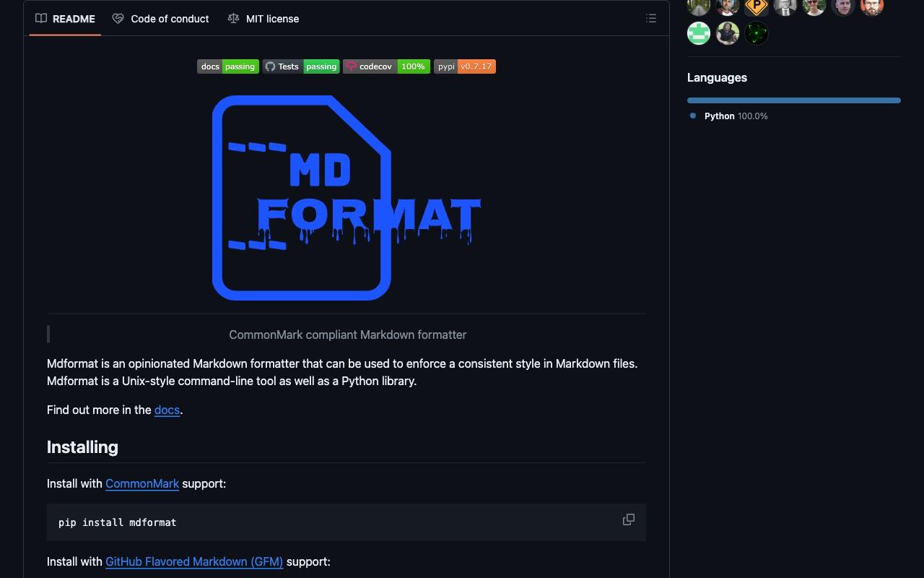The image size is (924, 578).
Task: Follow the docs link
Action: [167, 410]
